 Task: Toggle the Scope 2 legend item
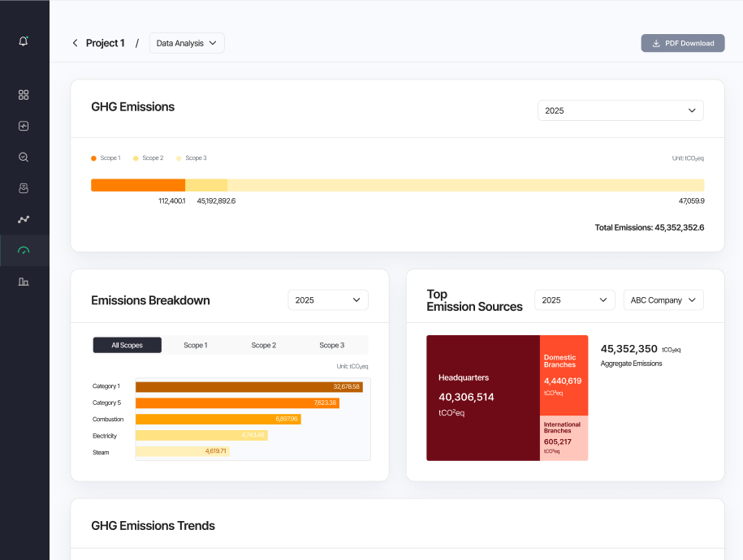pos(149,158)
